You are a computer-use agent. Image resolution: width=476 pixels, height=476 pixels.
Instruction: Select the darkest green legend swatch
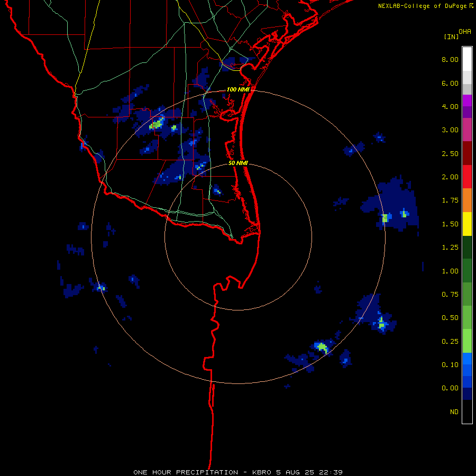click(467, 248)
